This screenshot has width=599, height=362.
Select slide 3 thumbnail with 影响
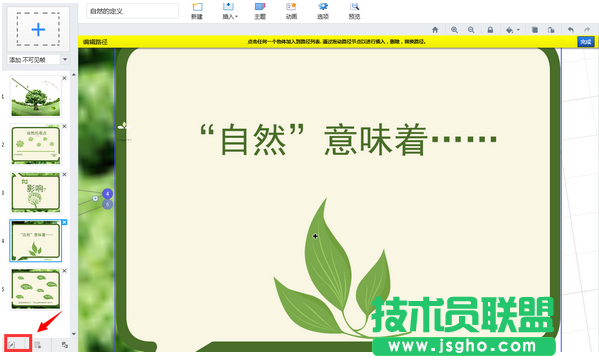coord(36,192)
